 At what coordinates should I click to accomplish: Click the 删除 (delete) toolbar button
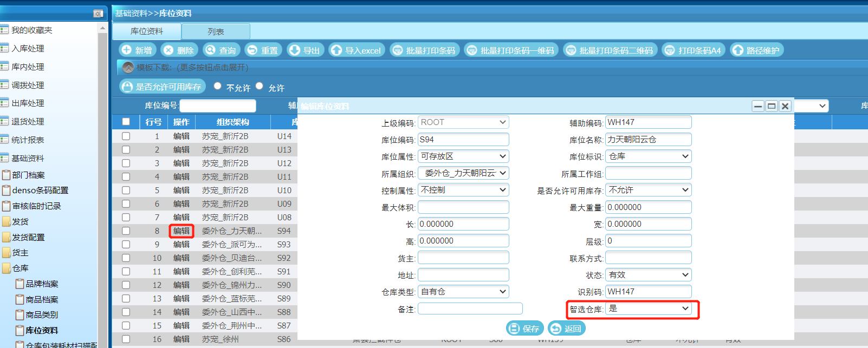179,50
